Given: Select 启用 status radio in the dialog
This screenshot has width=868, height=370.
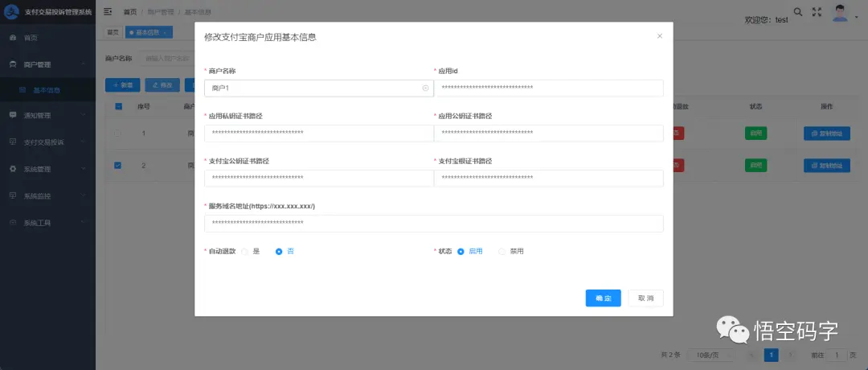Looking at the screenshot, I should point(461,252).
